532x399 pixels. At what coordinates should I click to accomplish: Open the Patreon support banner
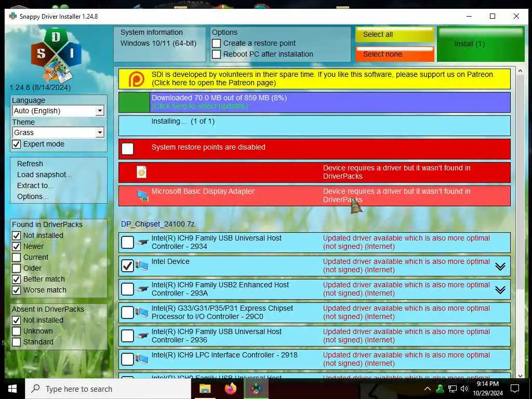(x=314, y=79)
